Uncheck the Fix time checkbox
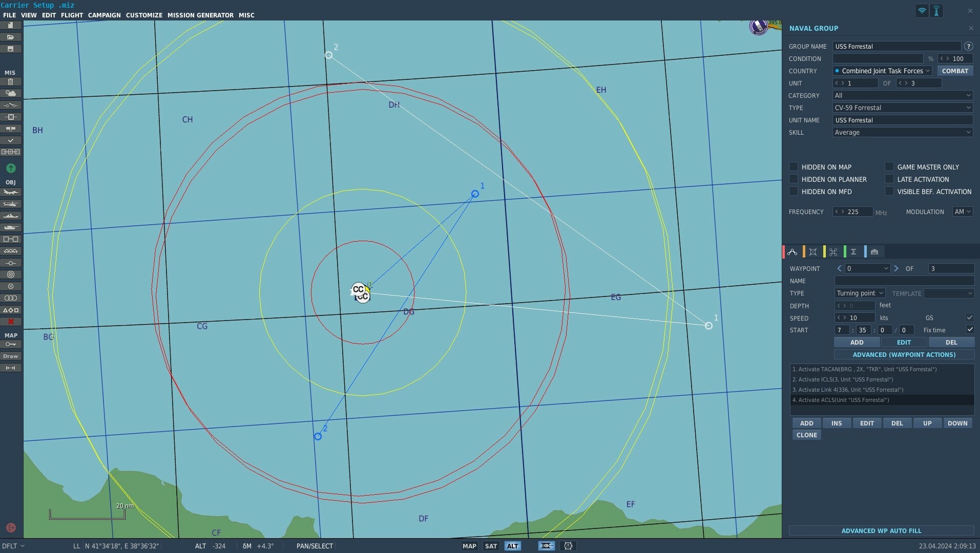 pyautogui.click(x=970, y=329)
